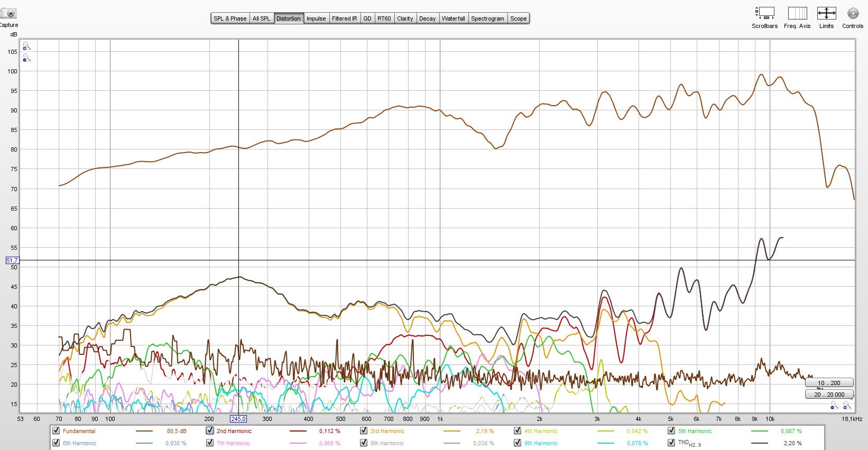Open the Scrollbars toggle icon
The image size is (868, 450).
pos(764,13)
